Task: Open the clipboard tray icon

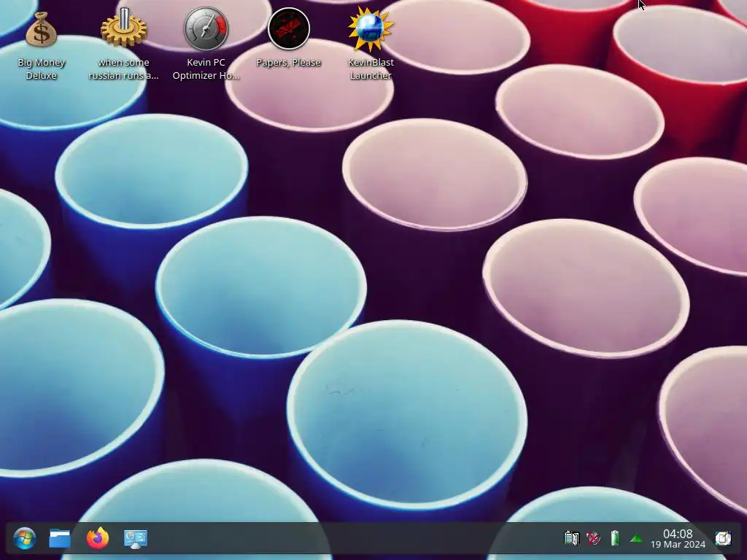Action: point(571,538)
